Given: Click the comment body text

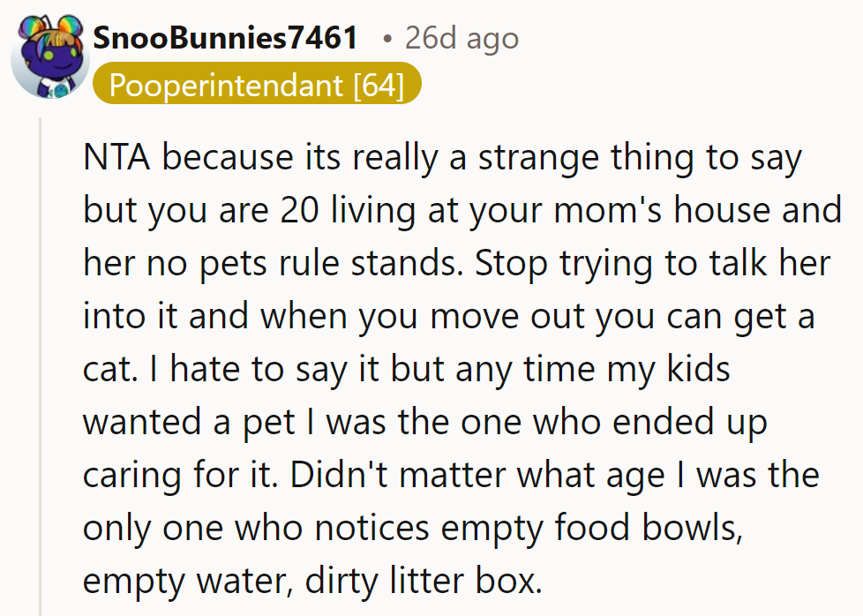Looking at the screenshot, I should 441,369.
